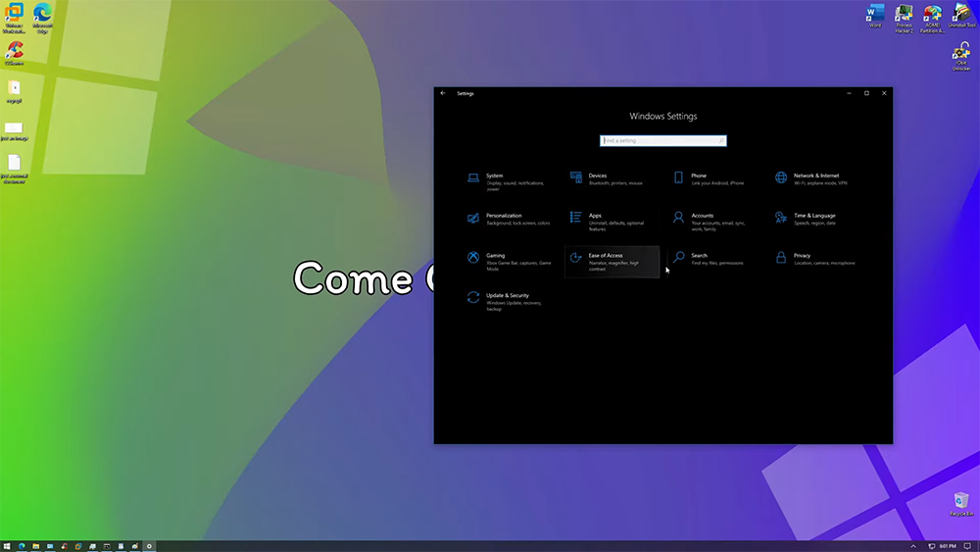Open the Accounts settings category

pyautogui.click(x=714, y=222)
